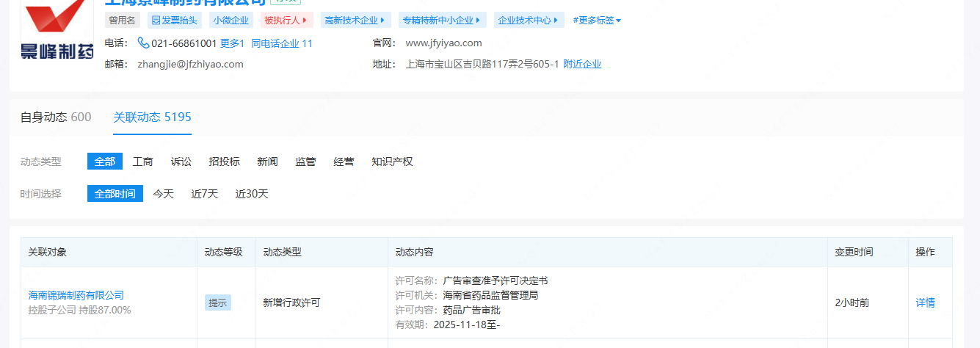Click validity period 2025-11-18至-
The image size is (980, 348).
[x=467, y=325]
